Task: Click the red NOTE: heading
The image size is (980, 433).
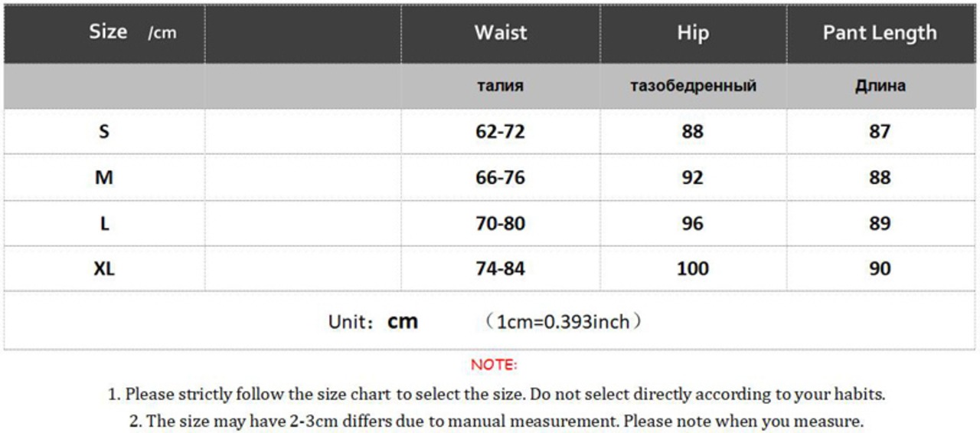Action: click(494, 365)
